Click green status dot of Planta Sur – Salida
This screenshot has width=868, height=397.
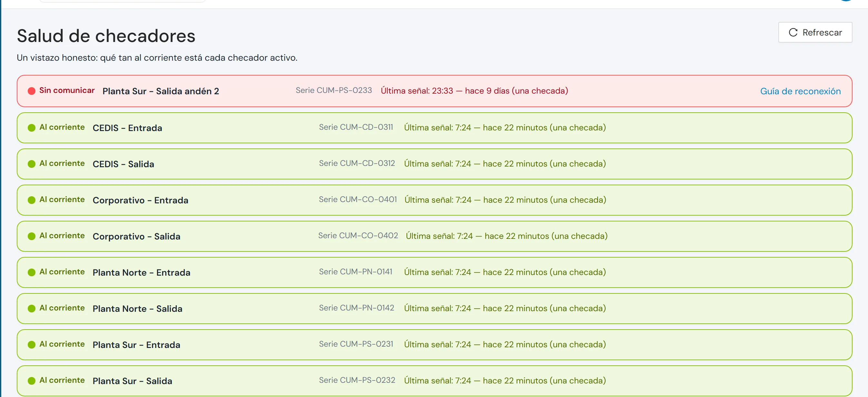click(x=32, y=381)
